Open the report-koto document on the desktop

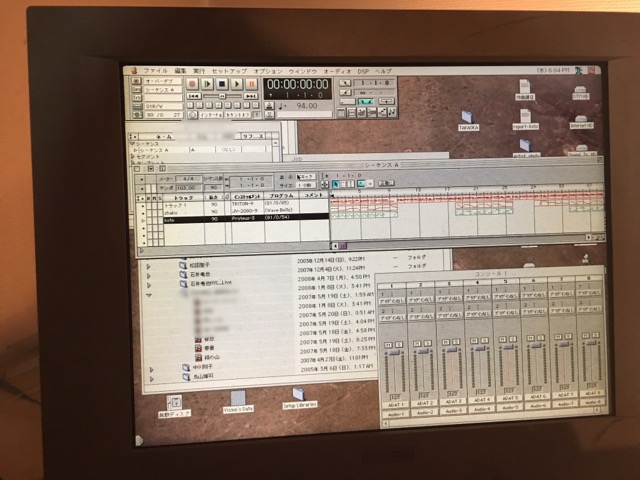(x=525, y=120)
